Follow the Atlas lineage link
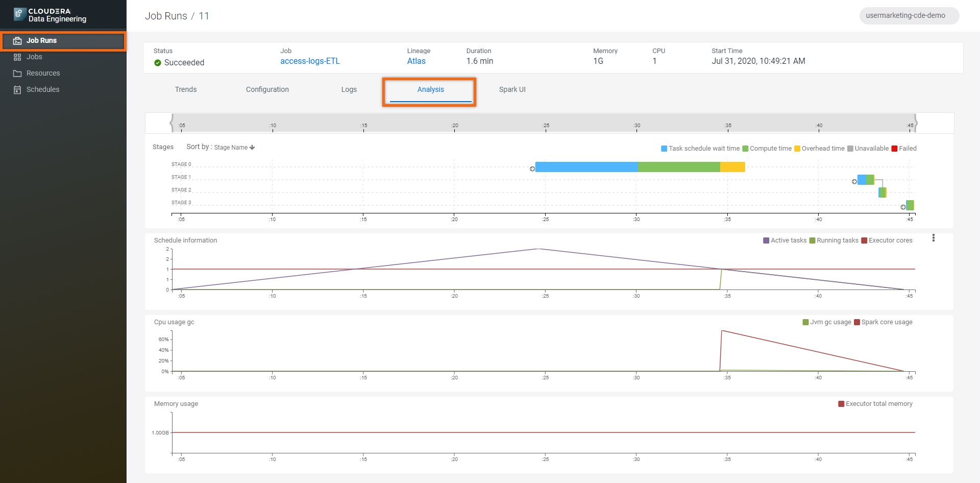This screenshot has width=980, height=483. 416,61
